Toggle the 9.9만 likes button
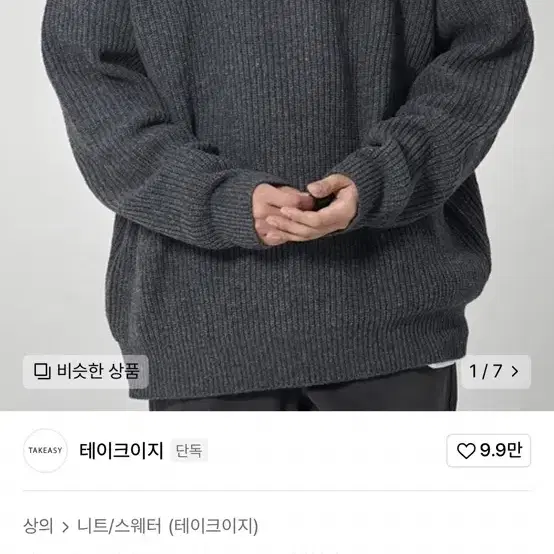 (x=489, y=450)
